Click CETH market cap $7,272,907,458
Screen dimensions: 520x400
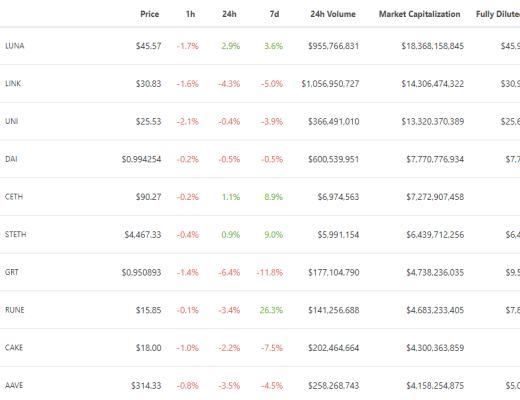coord(435,197)
